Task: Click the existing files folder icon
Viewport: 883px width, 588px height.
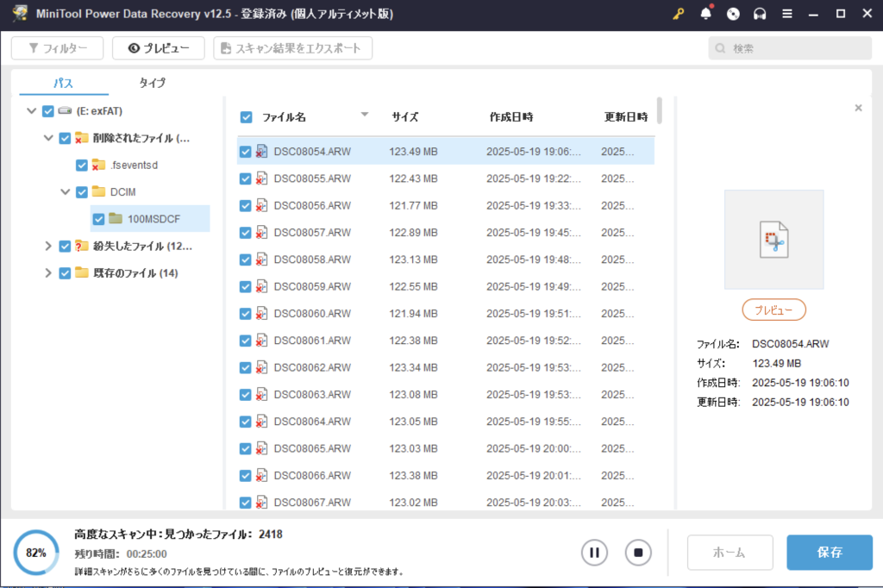Action: click(x=82, y=272)
